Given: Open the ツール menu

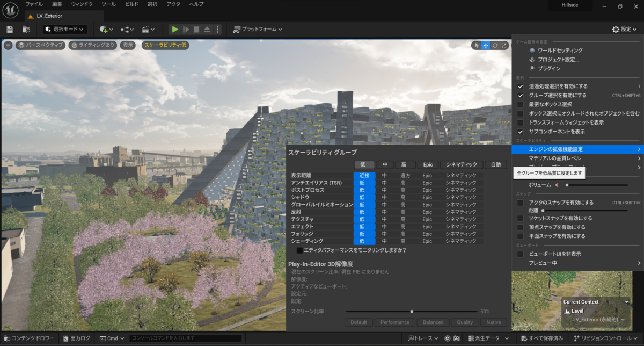Looking at the screenshot, I should tap(108, 4).
